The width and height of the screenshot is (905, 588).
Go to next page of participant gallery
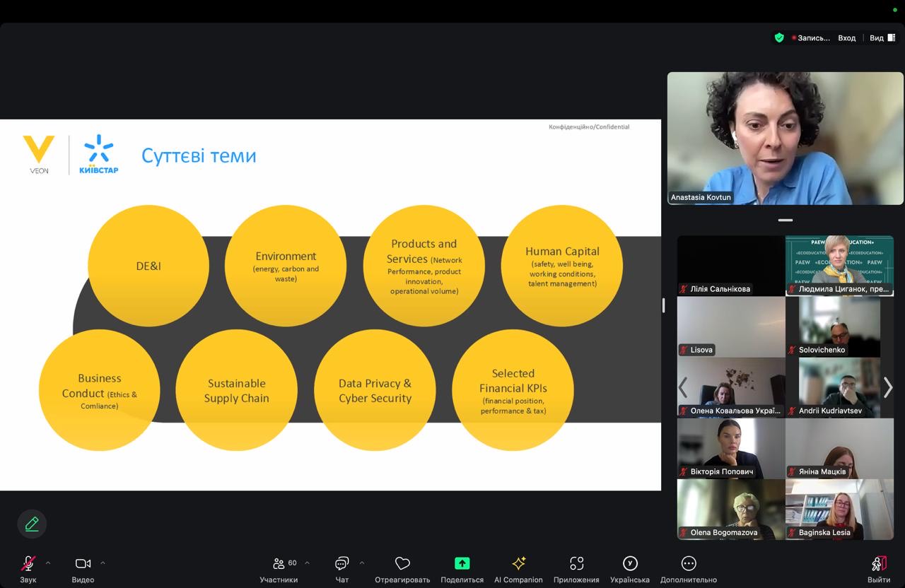click(888, 387)
